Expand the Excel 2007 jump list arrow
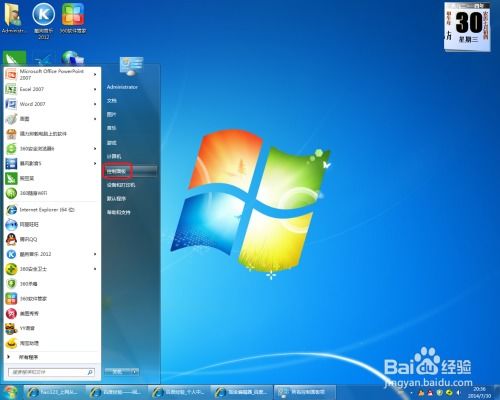500x400 pixels. (95, 89)
